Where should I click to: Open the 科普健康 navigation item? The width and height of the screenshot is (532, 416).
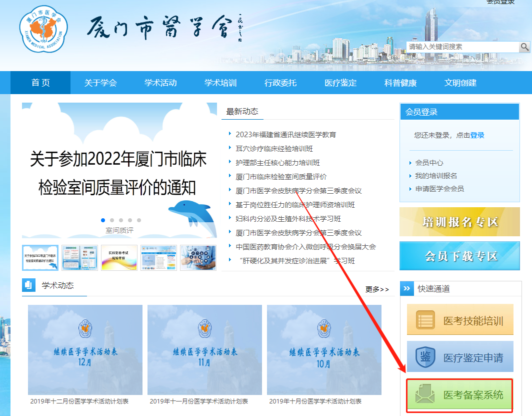click(400, 83)
